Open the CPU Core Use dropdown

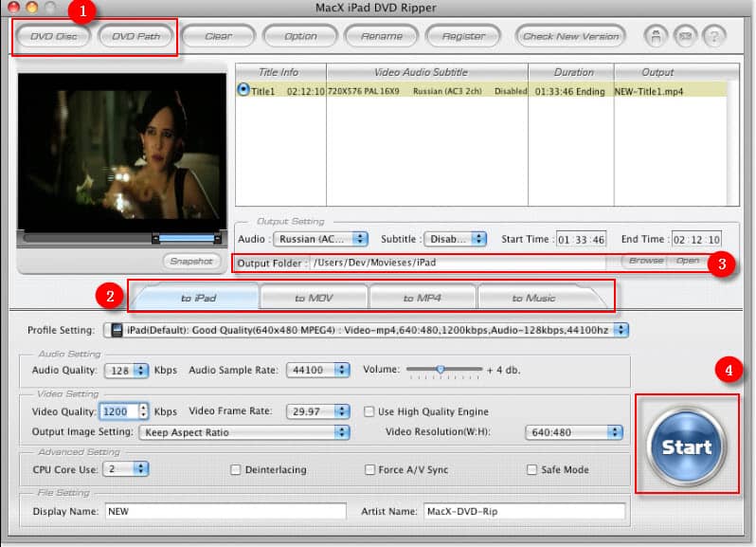pos(126,469)
